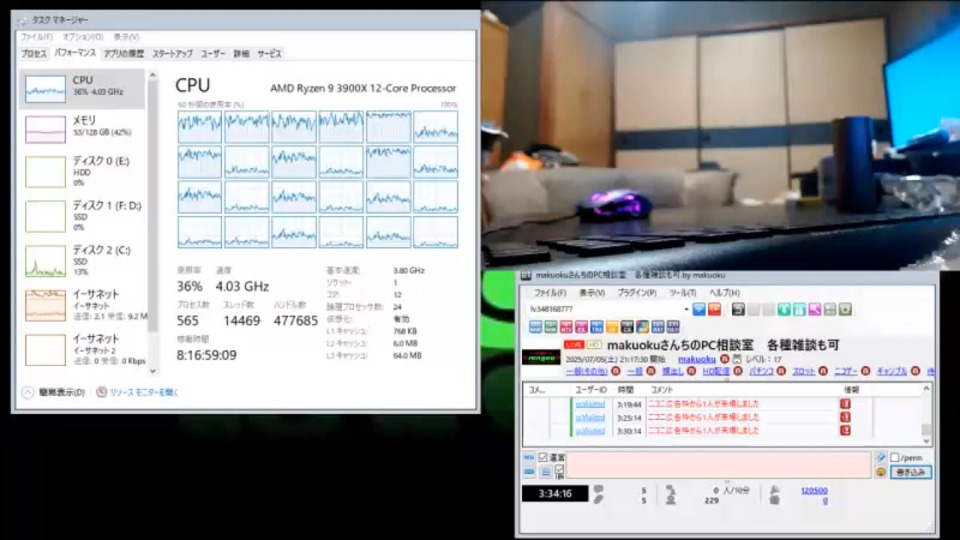Screen dimensions: 960x540
Task: Switch to the アプリの履歴 tab
Action: coord(124,54)
